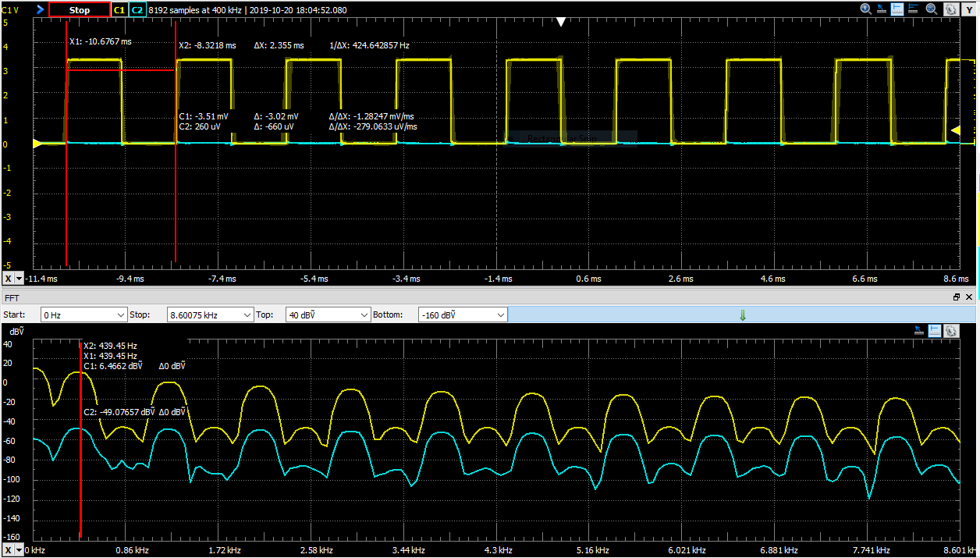Click the yellow trigger level arrow on right
Image resolution: width=980 pixels, height=558 pixels.
pyautogui.click(x=955, y=130)
